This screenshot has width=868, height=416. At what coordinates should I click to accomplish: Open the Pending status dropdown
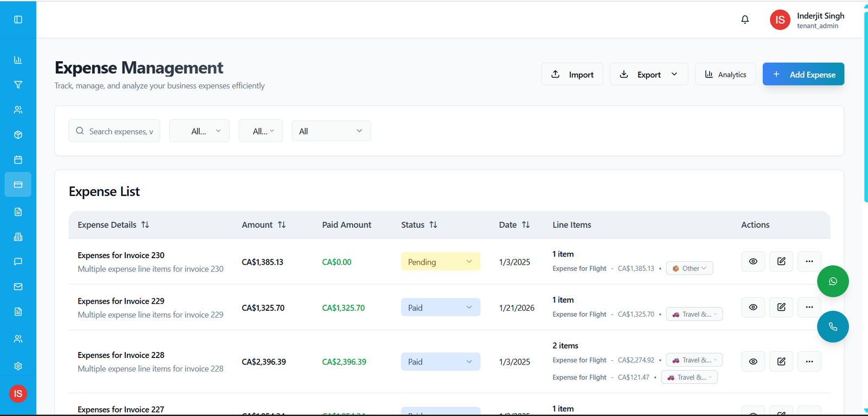click(x=440, y=262)
